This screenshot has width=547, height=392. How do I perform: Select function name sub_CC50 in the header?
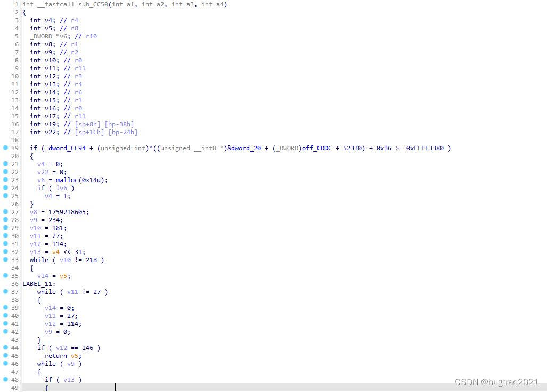coord(93,5)
